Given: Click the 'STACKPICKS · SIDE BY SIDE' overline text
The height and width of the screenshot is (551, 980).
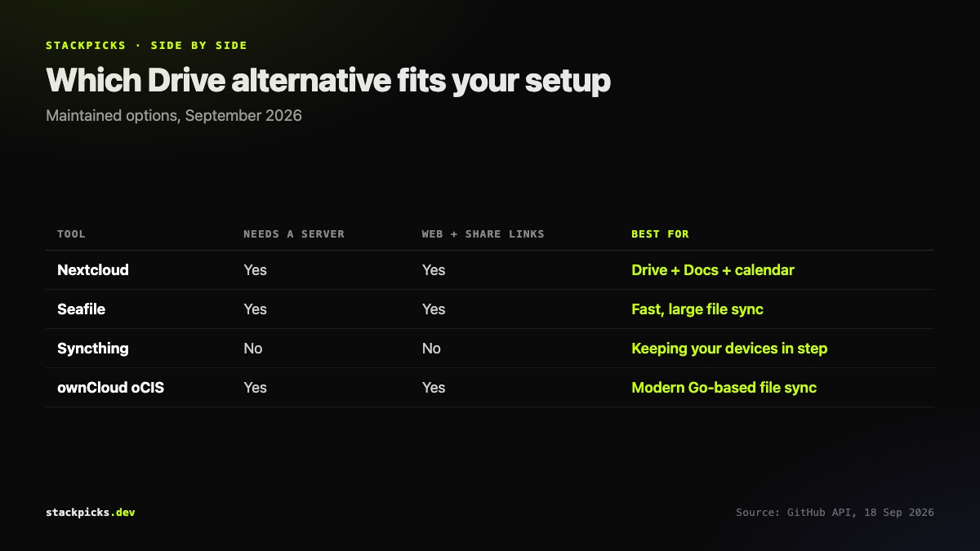Looking at the screenshot, I should pos(146,46).
